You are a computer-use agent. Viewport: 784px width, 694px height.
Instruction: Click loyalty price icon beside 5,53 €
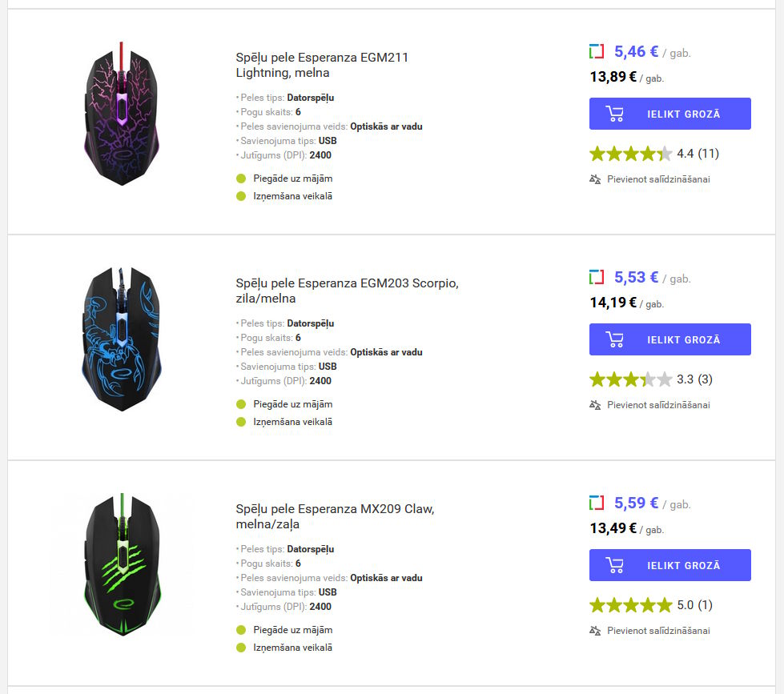597,278
